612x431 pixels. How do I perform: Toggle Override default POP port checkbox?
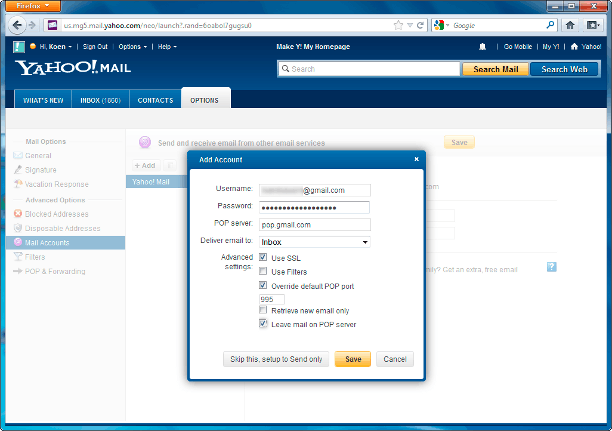[263, 285]
